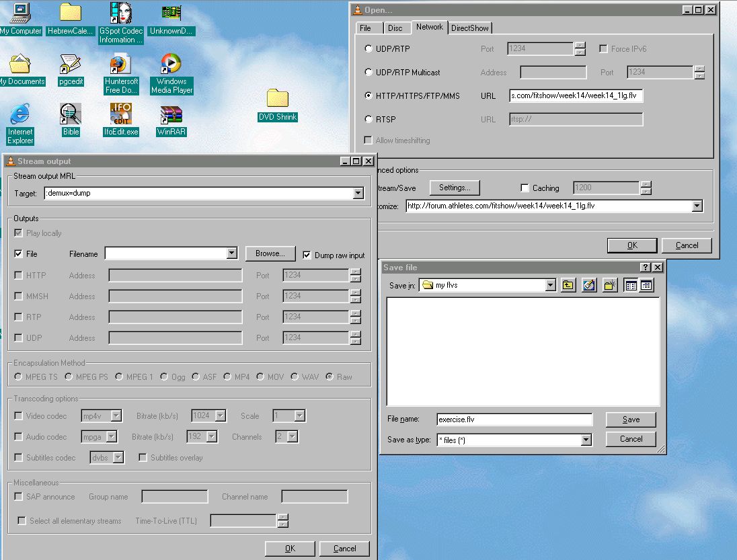Expand the Save in folder dropdown
This screenshot has width=737, height=560.
tap(551, 285)
